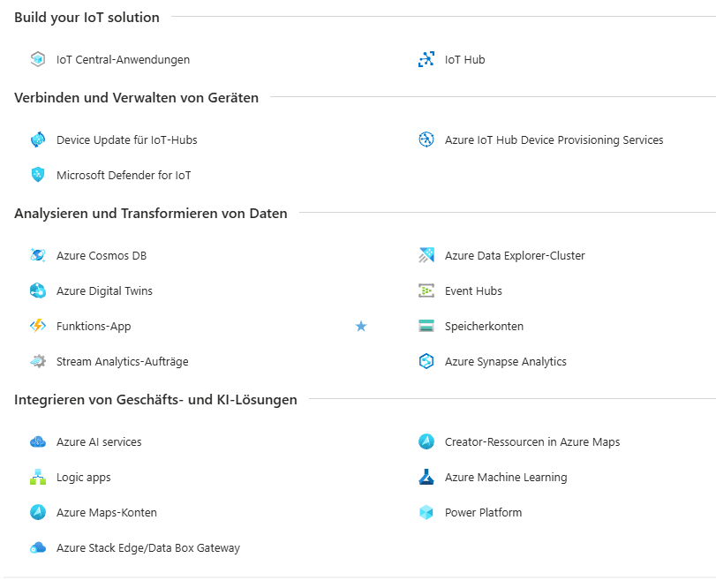Open Azure Data Explorer-Cluster link
Screen dimensions: 716x588
515,256
